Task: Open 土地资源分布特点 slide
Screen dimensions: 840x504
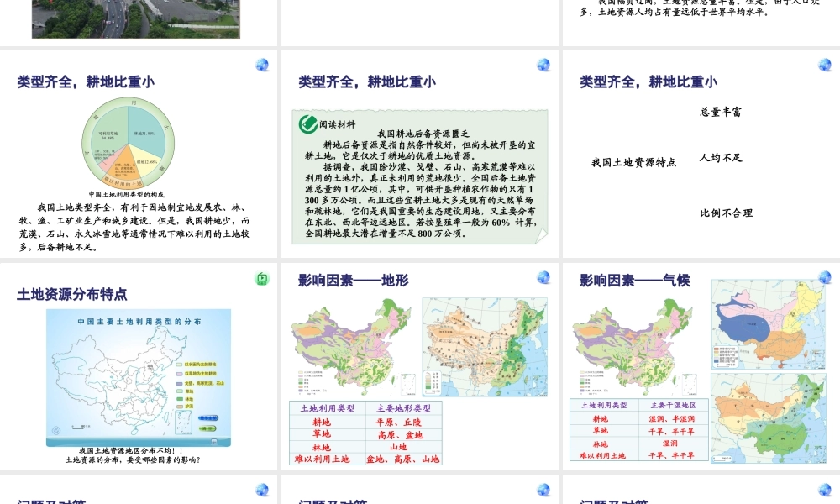Action: click(139, 366)
